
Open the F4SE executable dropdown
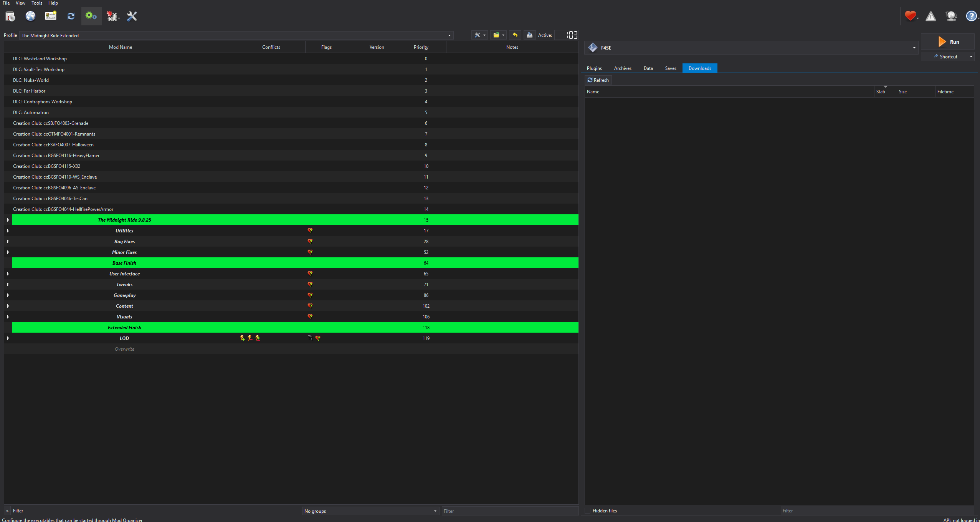[914, 48]
